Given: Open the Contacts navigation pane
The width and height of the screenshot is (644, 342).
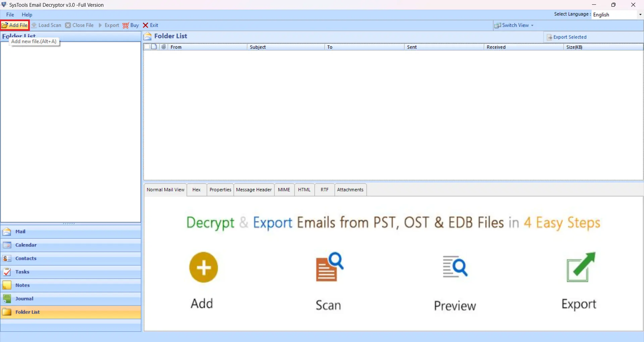Looking at the screenshot, I should pyautogui.click(x=71, y=259).
